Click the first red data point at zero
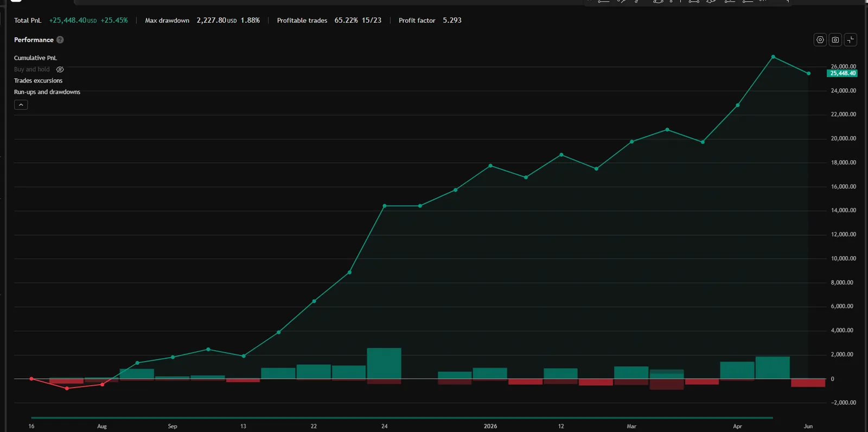Image resolution: width=868 pixels, height=432 pixels. coord(31,379)
